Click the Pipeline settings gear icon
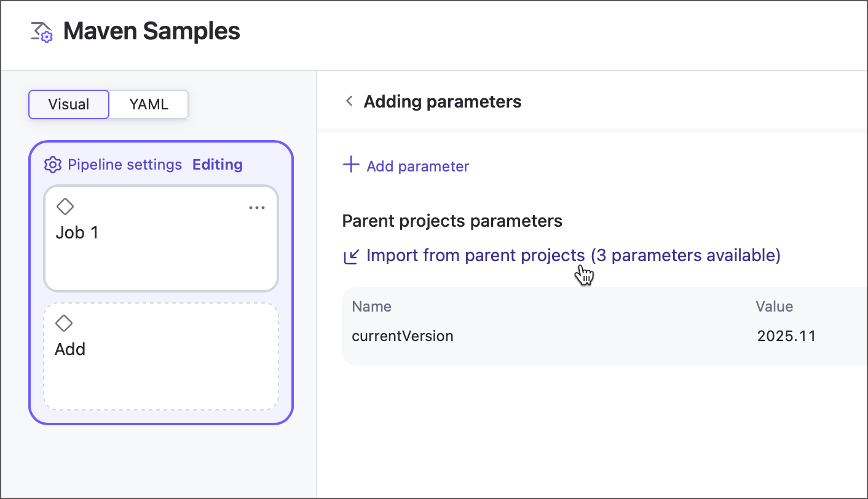868x499 pixels. pyautogui.click(x=53, y=164)
